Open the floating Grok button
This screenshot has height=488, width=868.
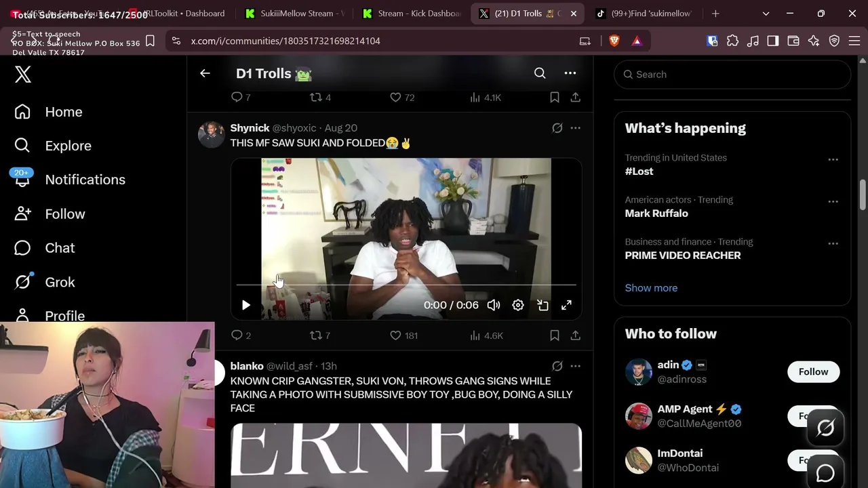tap(825, 428)
